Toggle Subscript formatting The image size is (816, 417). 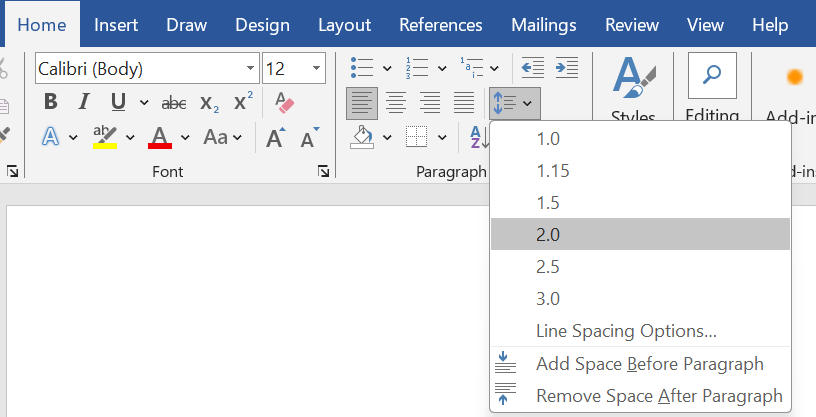209,103
